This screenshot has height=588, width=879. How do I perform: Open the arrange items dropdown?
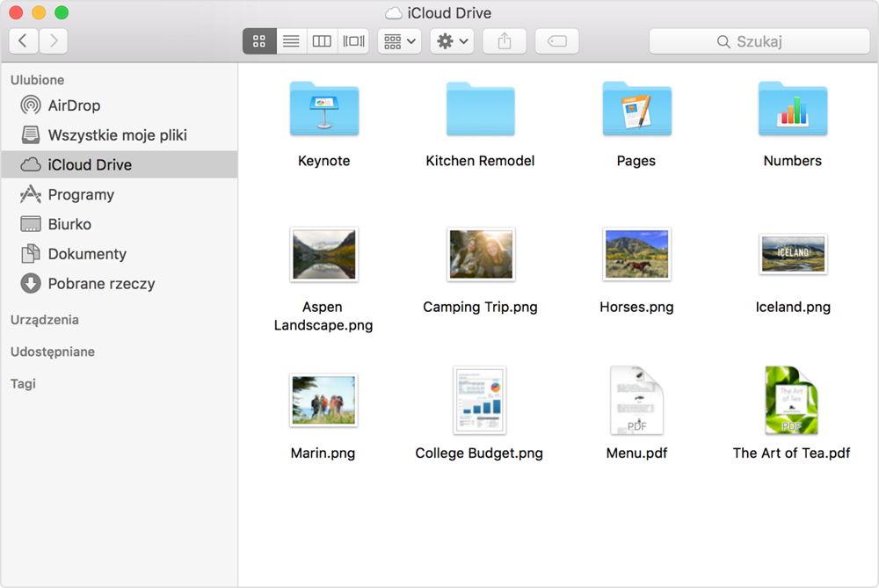pyautogui.click(x=400, y=41)
